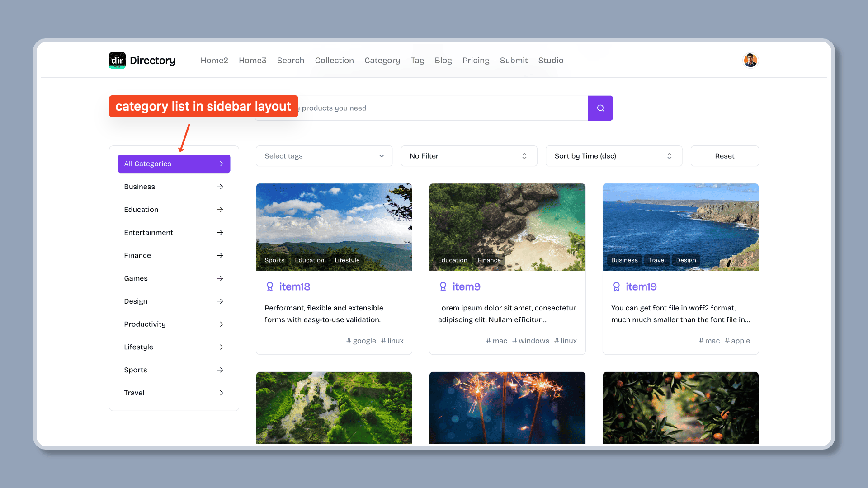Screen dimensions: 868x488
Task: Click the All Categories arrow icon
Action: pyautogui.click(x=220, y=164)
